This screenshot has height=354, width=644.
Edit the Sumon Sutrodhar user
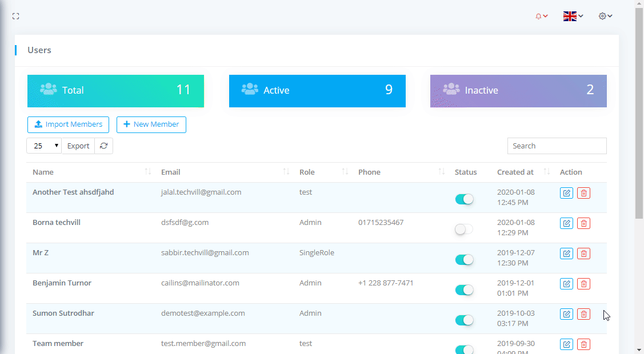566,314
